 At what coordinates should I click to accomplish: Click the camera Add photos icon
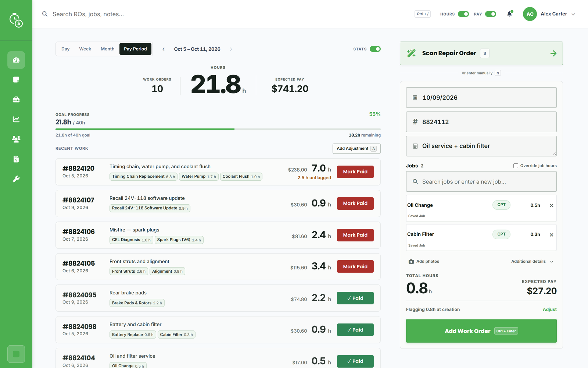point(411,262)
